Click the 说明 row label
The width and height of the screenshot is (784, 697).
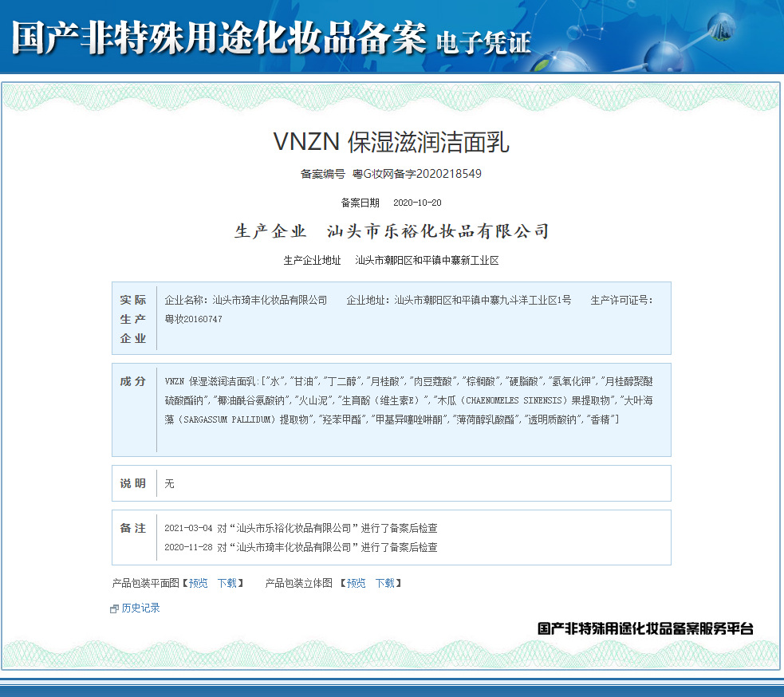133,483
